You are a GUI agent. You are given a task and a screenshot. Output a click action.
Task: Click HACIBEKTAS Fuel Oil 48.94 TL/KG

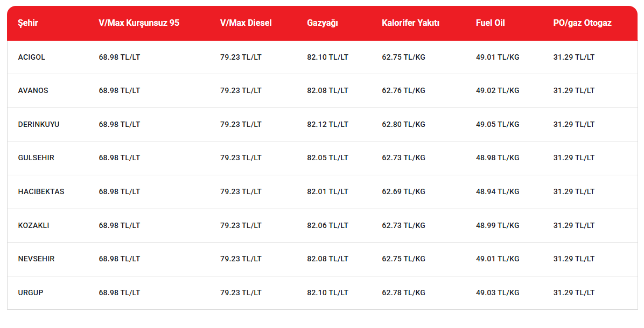pos(498,191)
